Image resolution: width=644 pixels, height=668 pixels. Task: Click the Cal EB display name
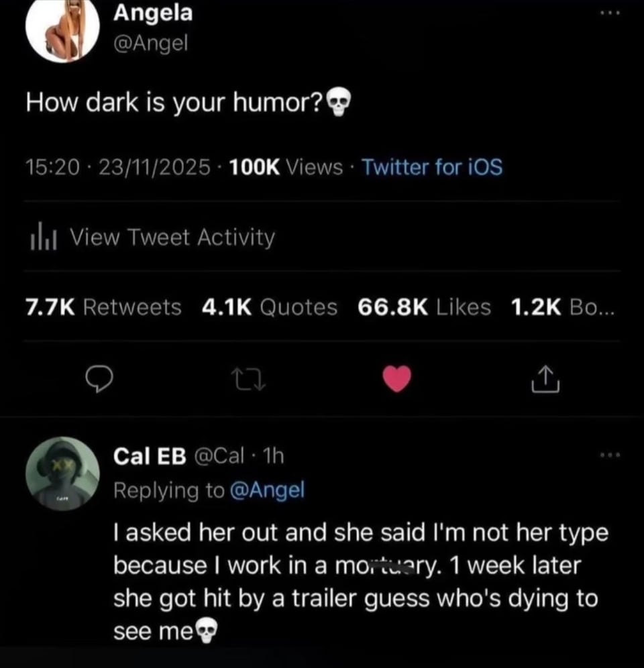(149, 456)
